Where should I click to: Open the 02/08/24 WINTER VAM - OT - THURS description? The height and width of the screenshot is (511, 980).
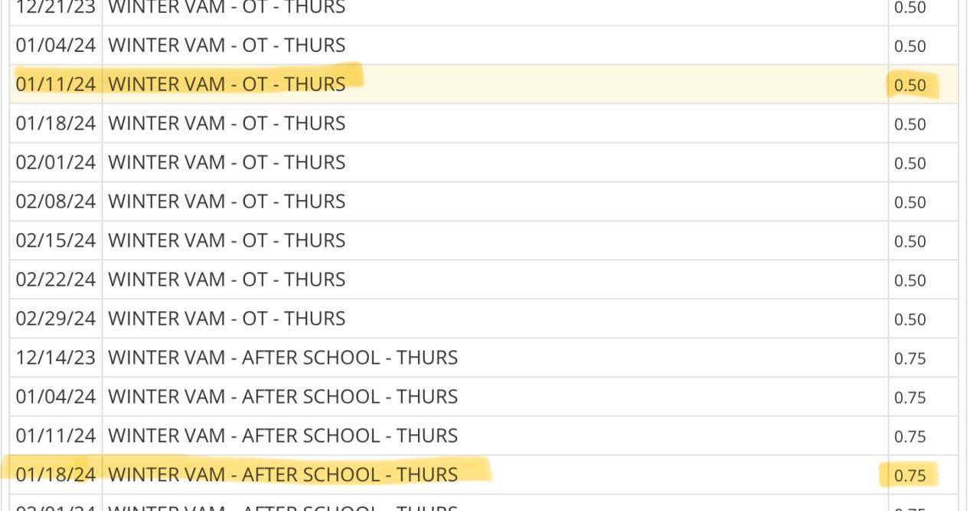tap(227, 201)
